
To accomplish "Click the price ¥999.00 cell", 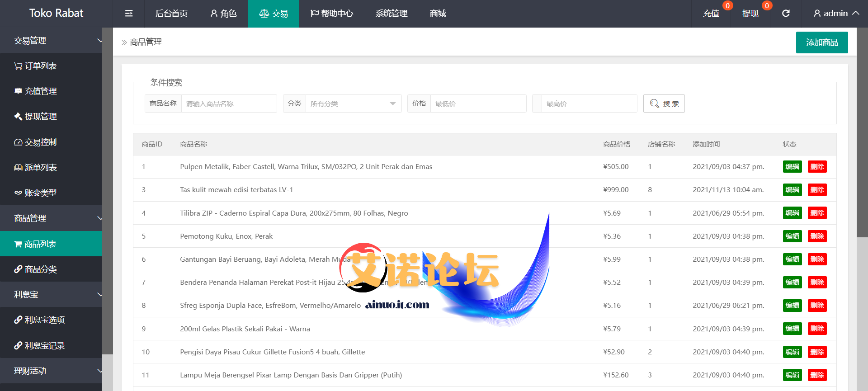I will coord(616,189).
